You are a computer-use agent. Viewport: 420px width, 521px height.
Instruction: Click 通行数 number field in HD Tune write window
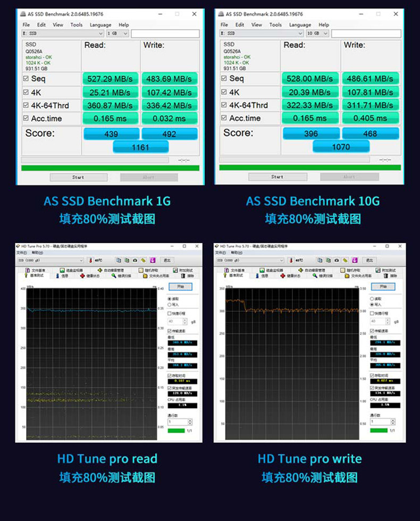(381, 421)
